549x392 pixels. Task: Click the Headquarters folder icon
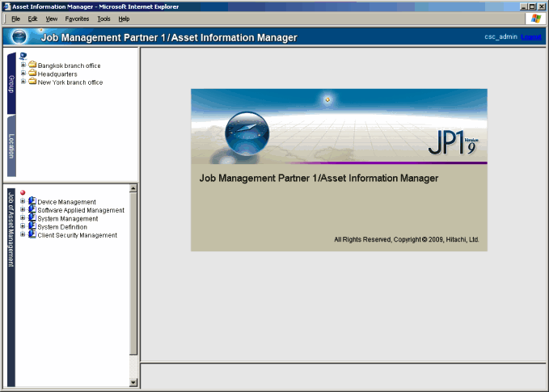[x=32, y=74]
